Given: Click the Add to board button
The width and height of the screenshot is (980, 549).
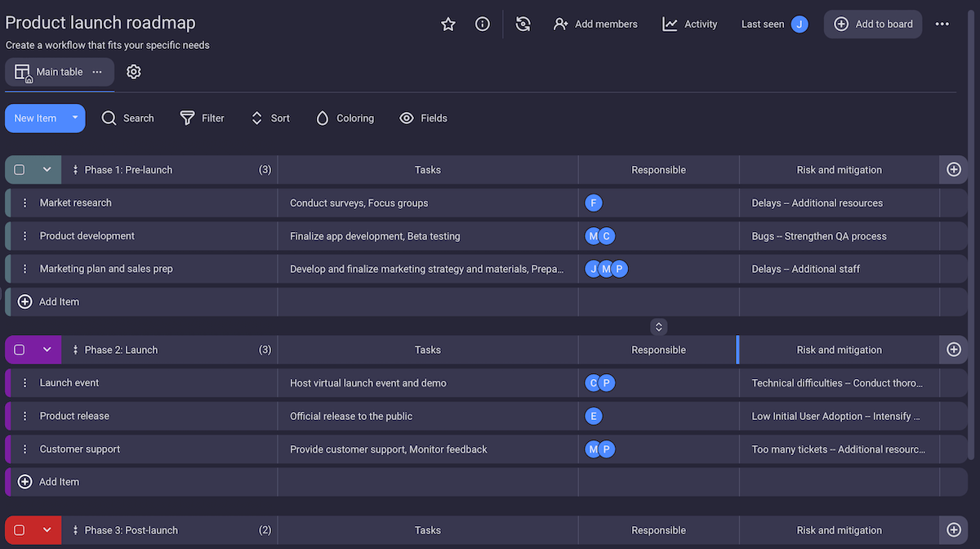Looking at the screenshot, I should pyautogui.click(x=872, y=24).
